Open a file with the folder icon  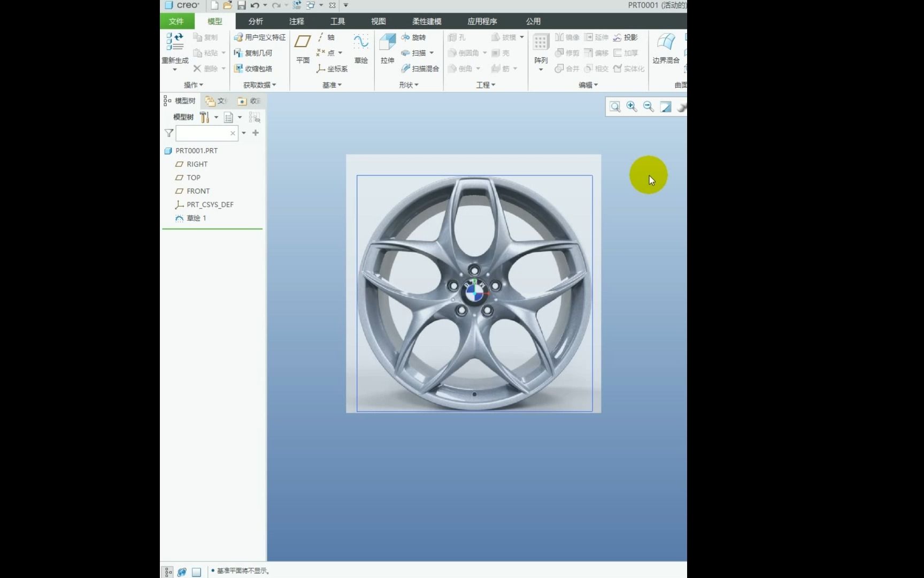pyautogui.click(x=228, y=5)
